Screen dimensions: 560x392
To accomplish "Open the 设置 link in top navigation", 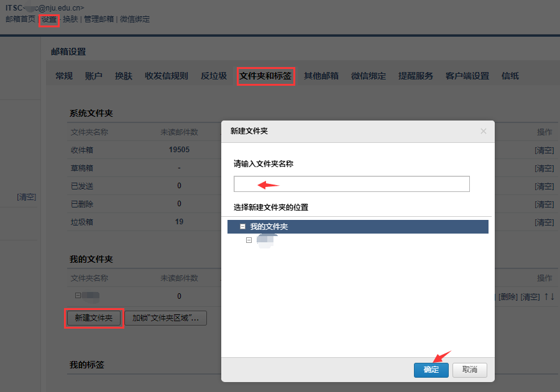I will coord(49,19).
